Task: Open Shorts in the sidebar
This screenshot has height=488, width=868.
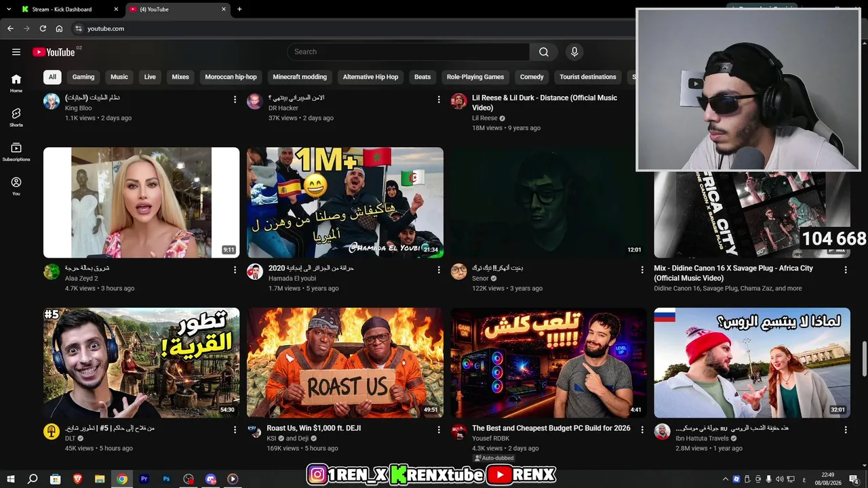Action: 16,117
